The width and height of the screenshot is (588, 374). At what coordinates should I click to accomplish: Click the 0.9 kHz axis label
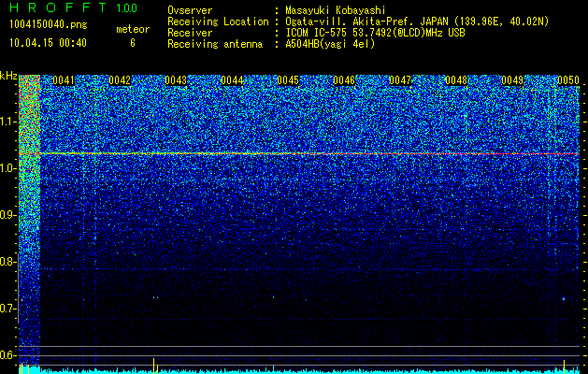(x=7, y=215)
